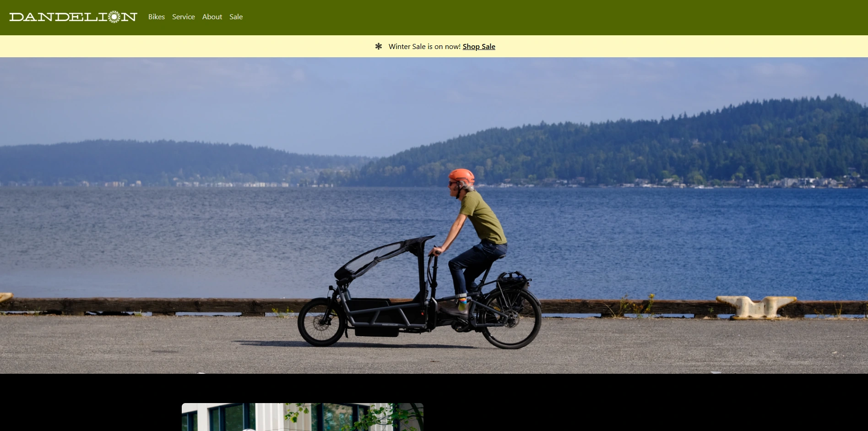Open the About page from the navbar

(212, 17)
